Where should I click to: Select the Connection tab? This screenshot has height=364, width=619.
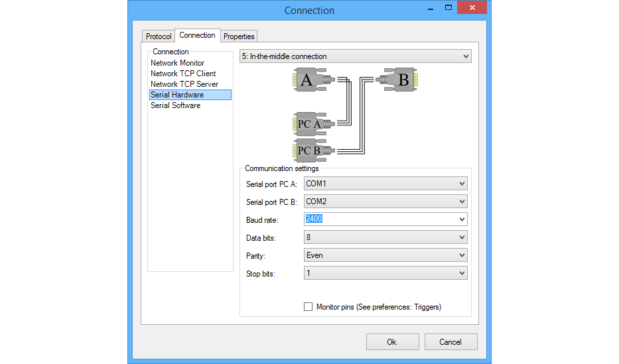(197, 35)
